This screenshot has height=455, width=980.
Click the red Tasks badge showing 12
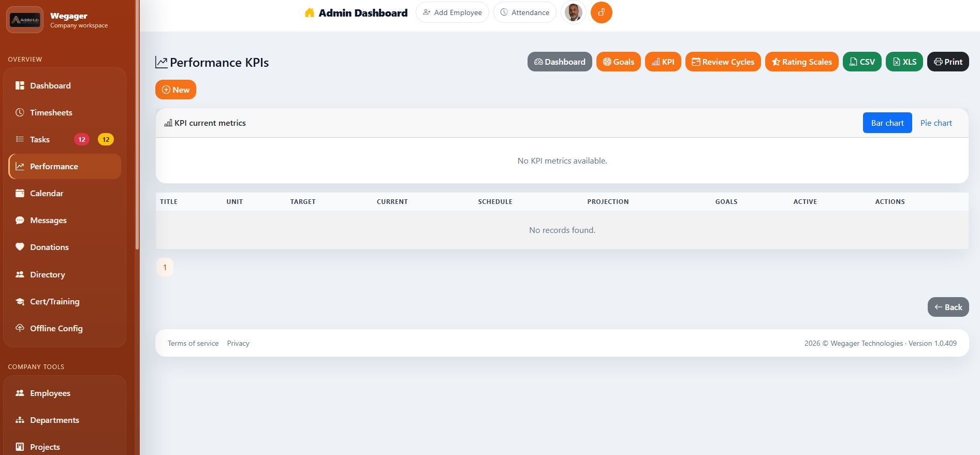[82, 139]
